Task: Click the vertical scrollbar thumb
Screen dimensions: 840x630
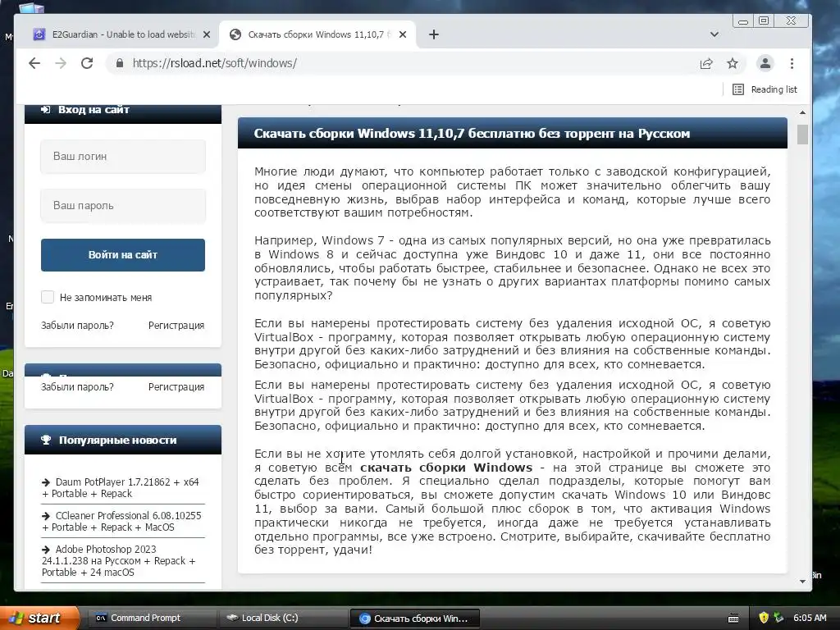Action: pyautogui.click(x=802, y=135)
